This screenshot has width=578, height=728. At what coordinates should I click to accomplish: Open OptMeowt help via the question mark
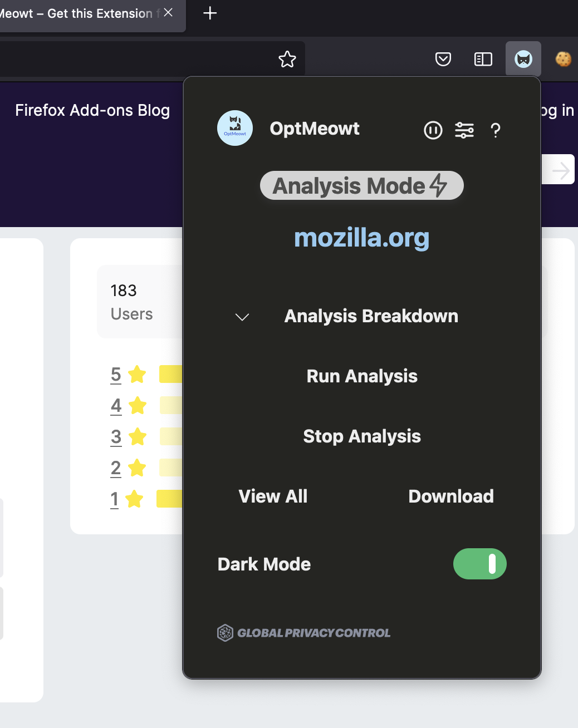(496, 131)
